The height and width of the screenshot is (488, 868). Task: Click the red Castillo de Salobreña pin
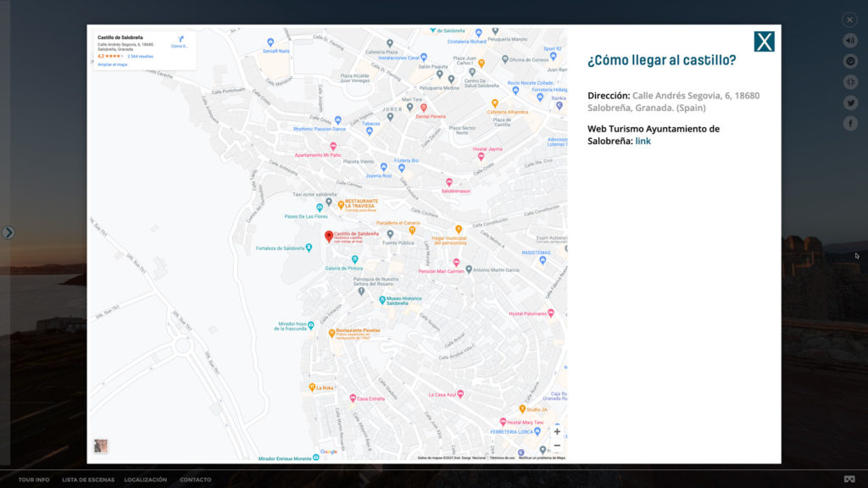(x=329, y=236)
